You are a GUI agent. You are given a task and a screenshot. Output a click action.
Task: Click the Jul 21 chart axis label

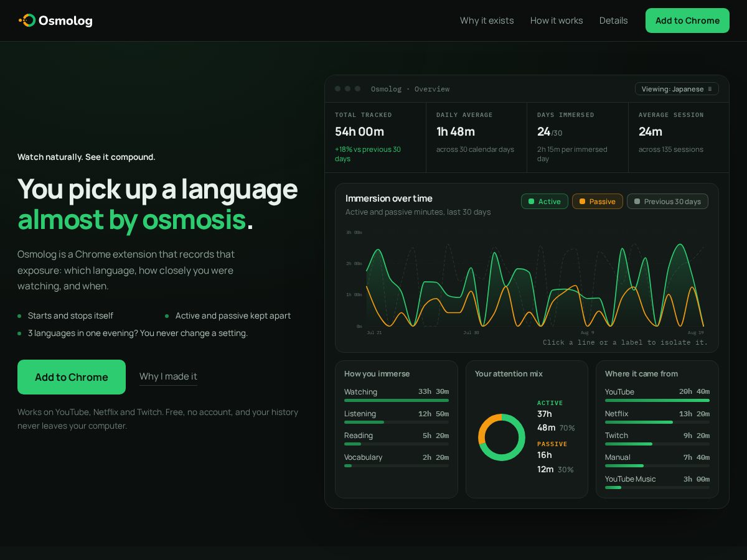pos(374,333)
